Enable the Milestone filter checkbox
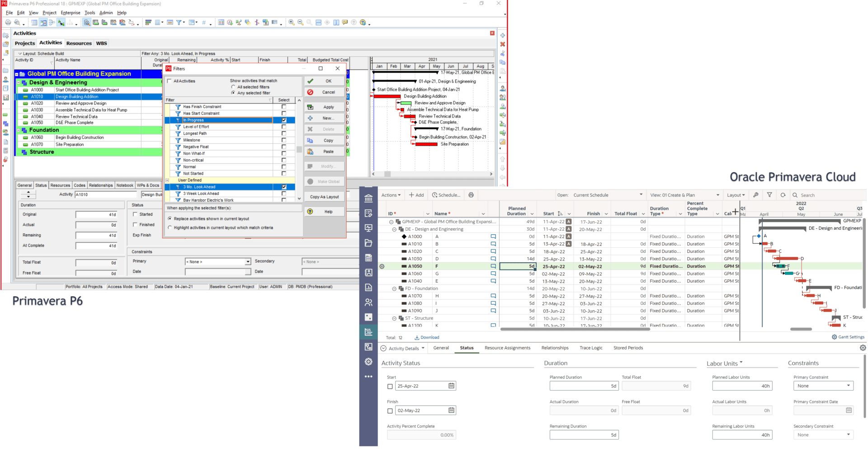Viewport: 868px width, 449px height. pos(284,140)
